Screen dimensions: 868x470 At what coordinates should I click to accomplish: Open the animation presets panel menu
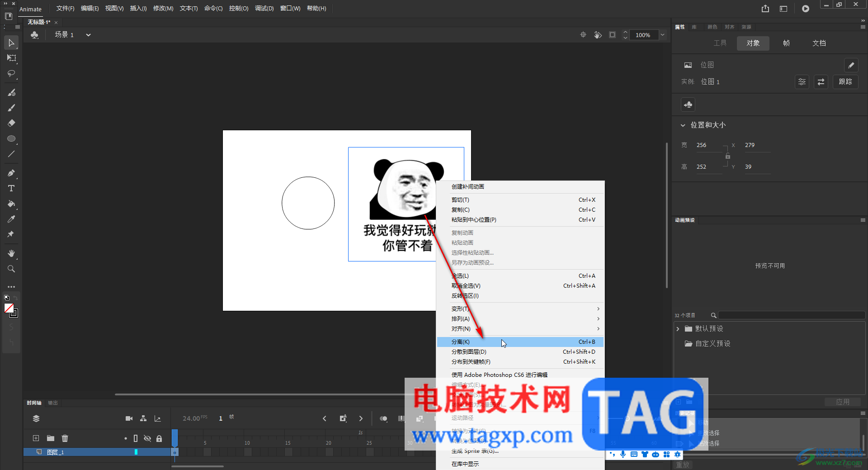pos(863,220)
